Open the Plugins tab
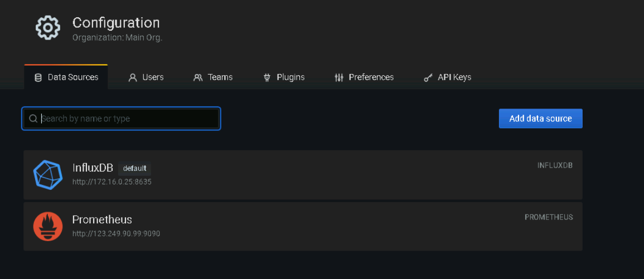 (x=284, y=77)
